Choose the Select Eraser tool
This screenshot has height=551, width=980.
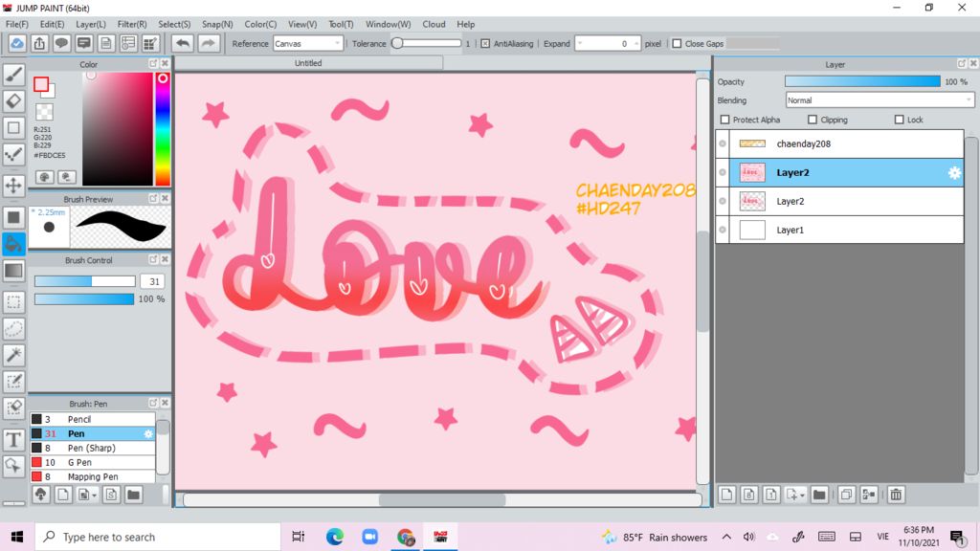click(x=13, y=408)
